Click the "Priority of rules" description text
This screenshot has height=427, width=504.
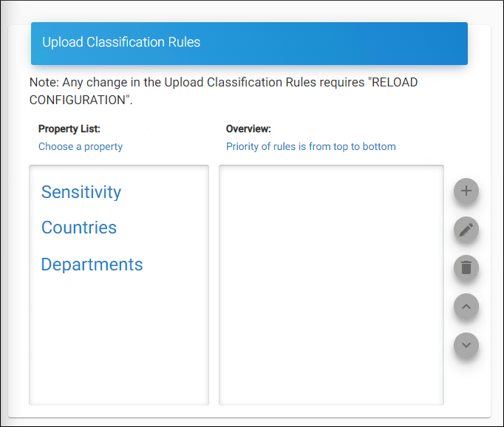coord(266,146)
